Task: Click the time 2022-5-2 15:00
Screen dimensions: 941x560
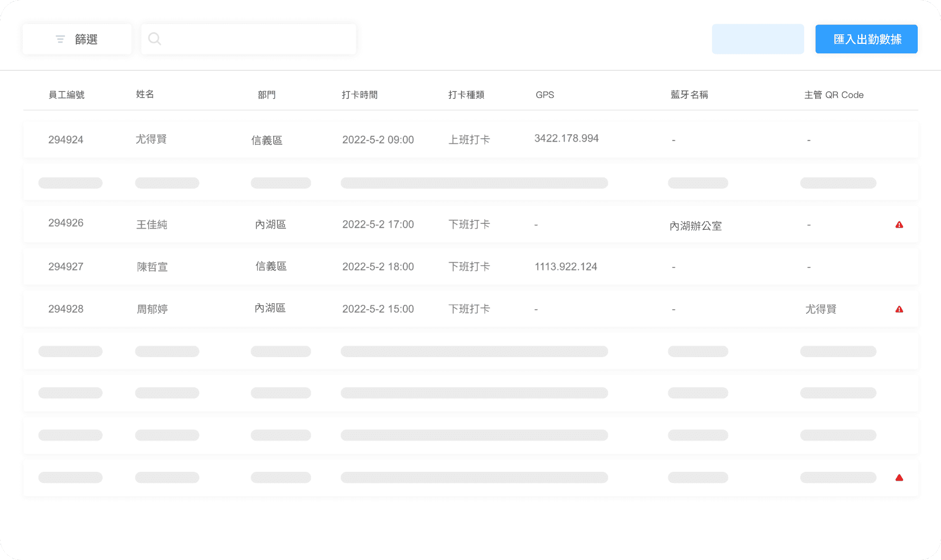Action: coord(378,309)
